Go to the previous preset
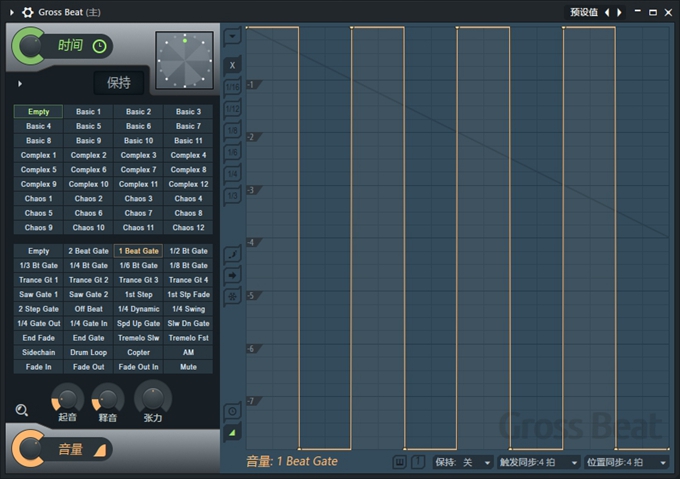The width and height of the screenshot is (680, 479). 607,12
